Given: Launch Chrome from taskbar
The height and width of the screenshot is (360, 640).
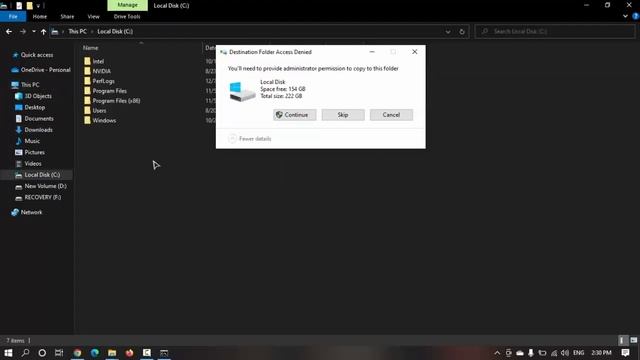Looking at the screenshot, I should click(x=77, y=353).
